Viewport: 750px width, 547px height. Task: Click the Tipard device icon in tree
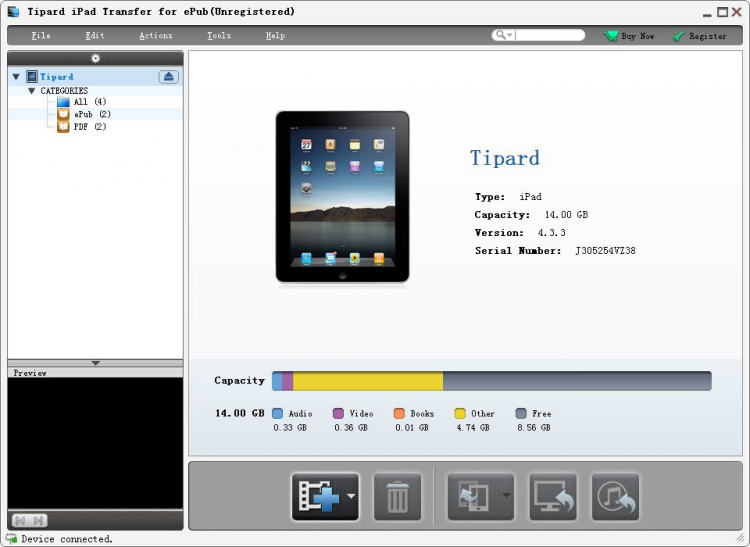pyautogui.click(x=32, y=77)
